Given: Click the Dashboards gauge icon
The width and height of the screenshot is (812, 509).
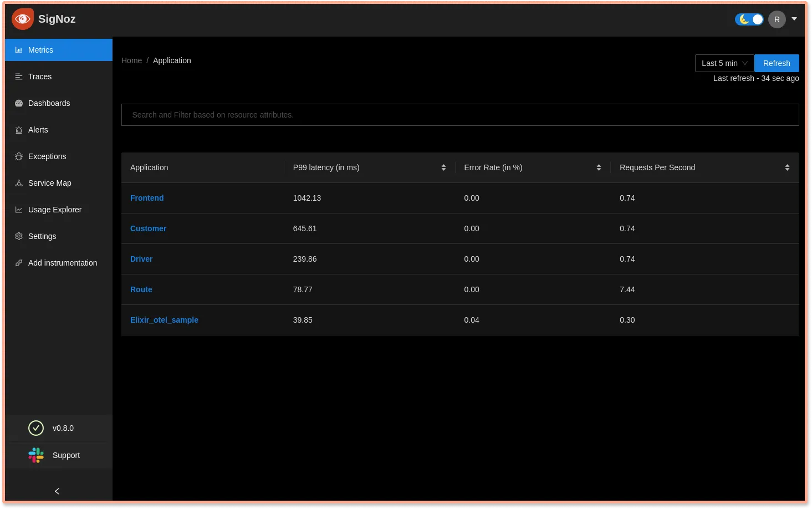Looking at the screenshot, I should (19, 103).
